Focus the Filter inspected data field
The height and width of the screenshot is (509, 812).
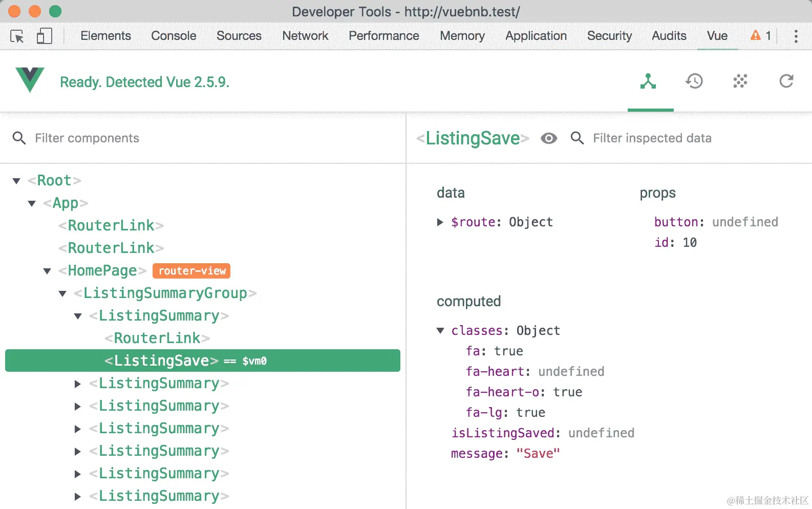click(696, 138)
